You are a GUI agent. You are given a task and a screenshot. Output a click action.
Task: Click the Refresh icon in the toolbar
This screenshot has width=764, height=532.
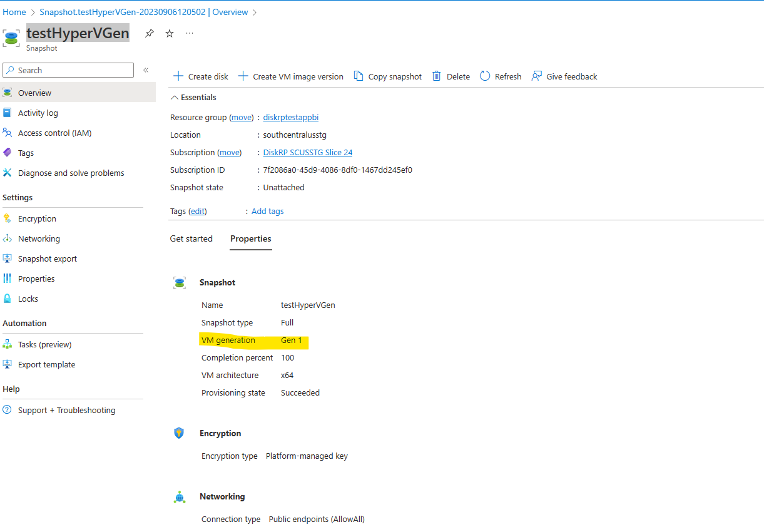(485, 76)
